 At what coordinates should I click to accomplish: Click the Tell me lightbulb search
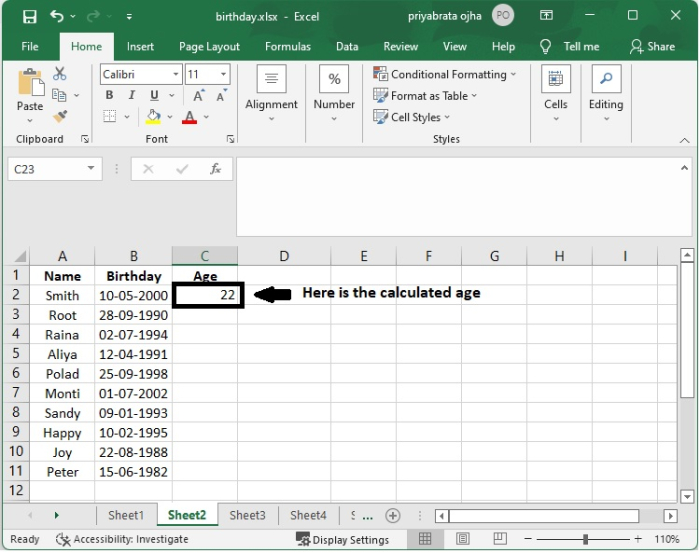pos(570,46)
